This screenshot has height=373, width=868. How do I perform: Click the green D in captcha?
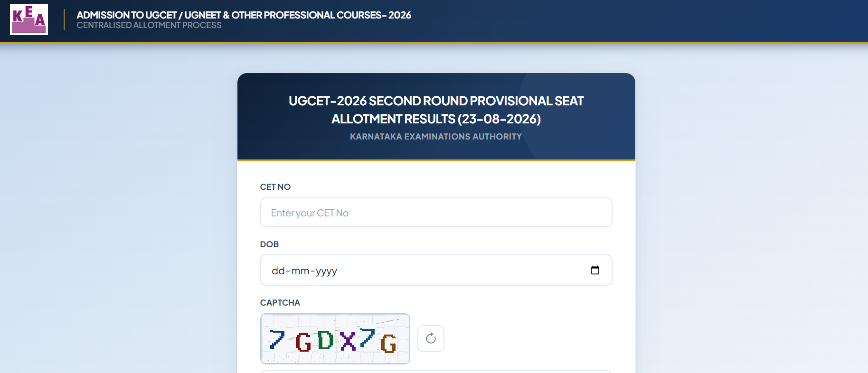click(325, 340)
